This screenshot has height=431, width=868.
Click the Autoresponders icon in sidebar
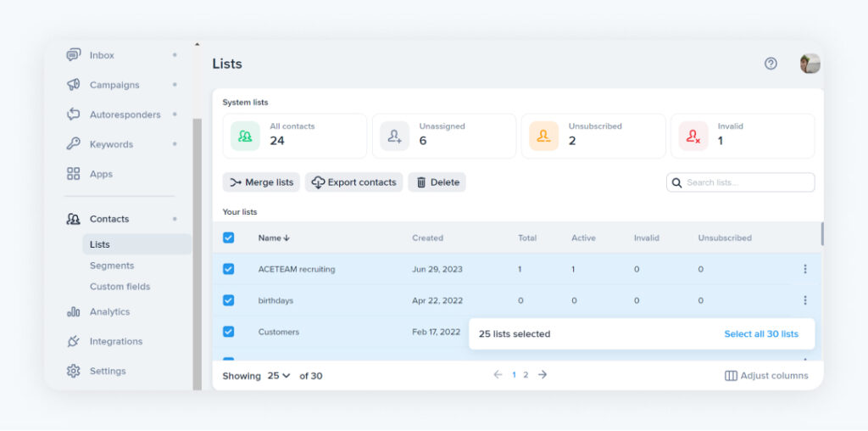click(74, 115)
